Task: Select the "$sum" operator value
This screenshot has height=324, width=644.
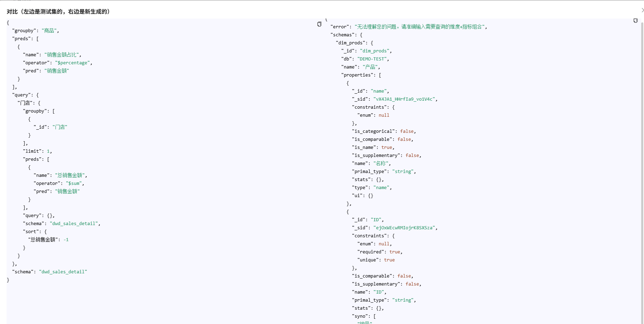Action: 74,183
